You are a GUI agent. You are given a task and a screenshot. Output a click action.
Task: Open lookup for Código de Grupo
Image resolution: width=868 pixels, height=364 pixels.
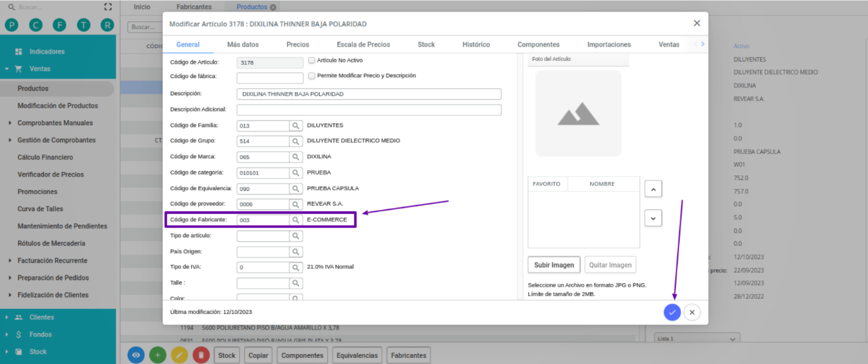(x=296, y=141)
